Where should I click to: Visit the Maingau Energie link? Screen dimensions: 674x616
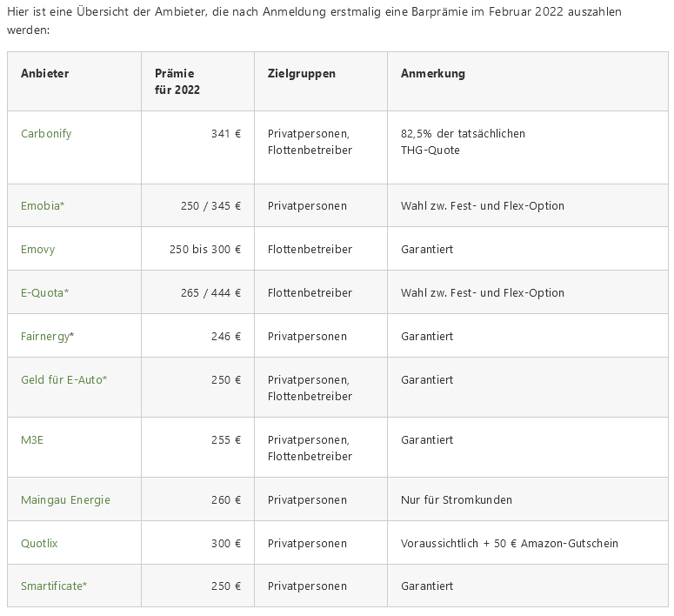[65, 500]
